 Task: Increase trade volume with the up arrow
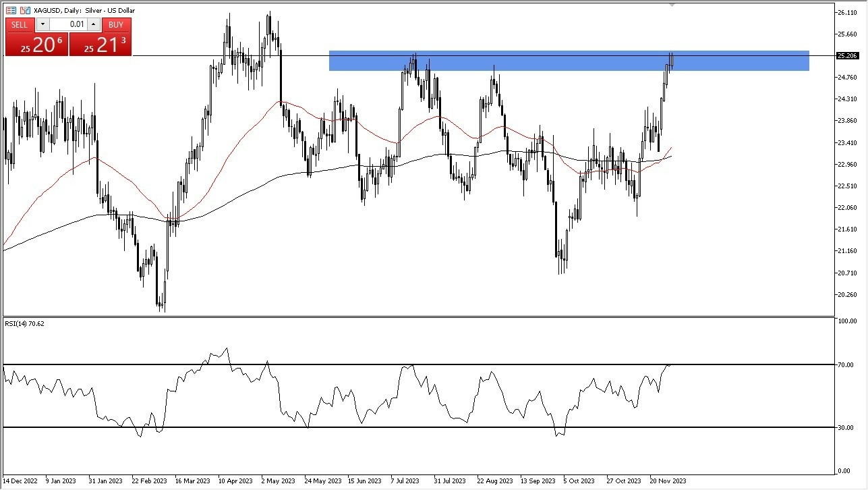(94, 25)
